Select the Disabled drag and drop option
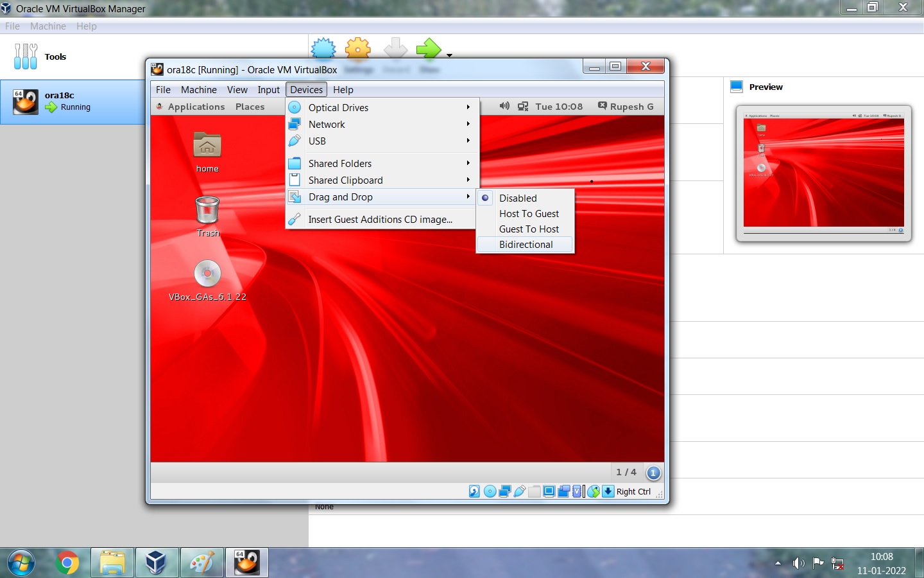The height and width of the screenshot is (578, 924). pyautogui.click(x=525, y=198)
